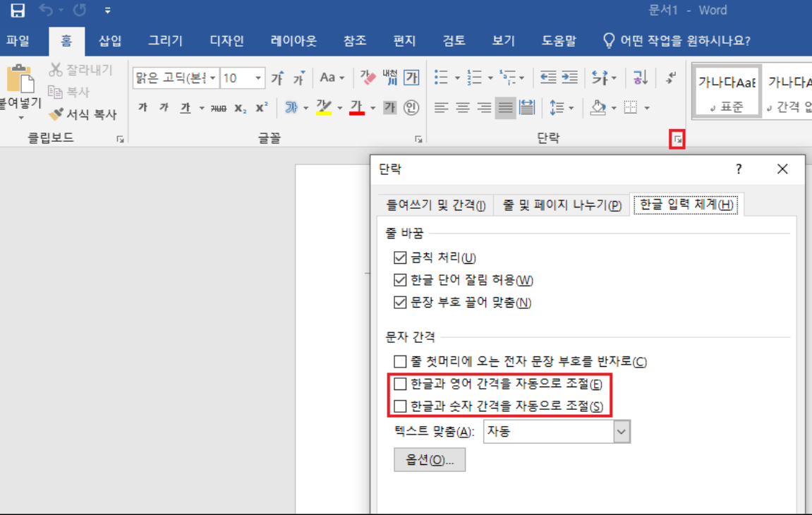The height and width of the screenshot is (515, 812).
Task: Apply the 표준 style thumbnail
Action: [727, 92]
